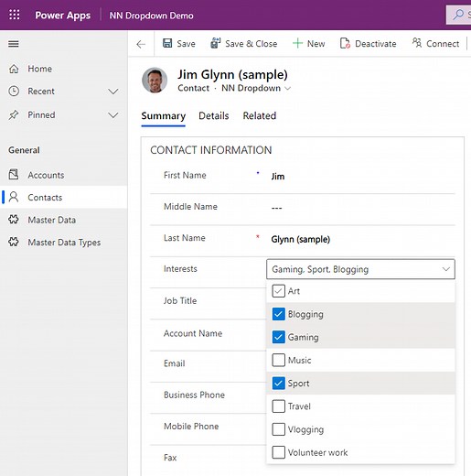Expand the Pinned section chevron

(113, 115)
